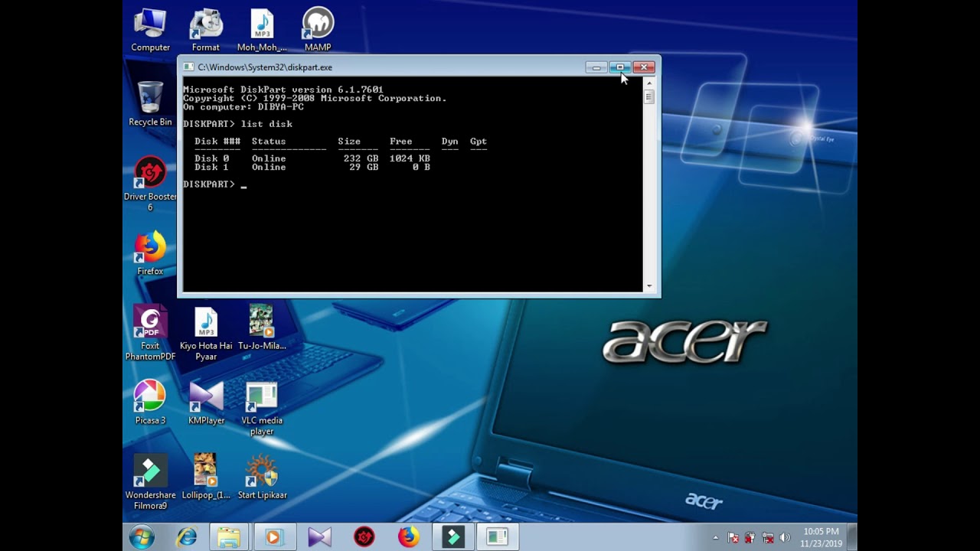Click the power plug tray icon
The image size is (980, 551).
tap(750, 538)
